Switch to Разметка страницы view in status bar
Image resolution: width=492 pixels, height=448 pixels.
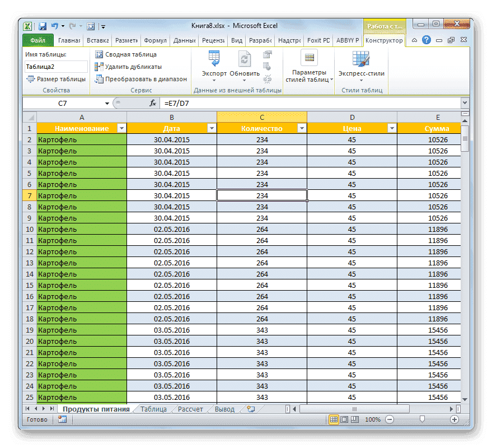(343, 420)
